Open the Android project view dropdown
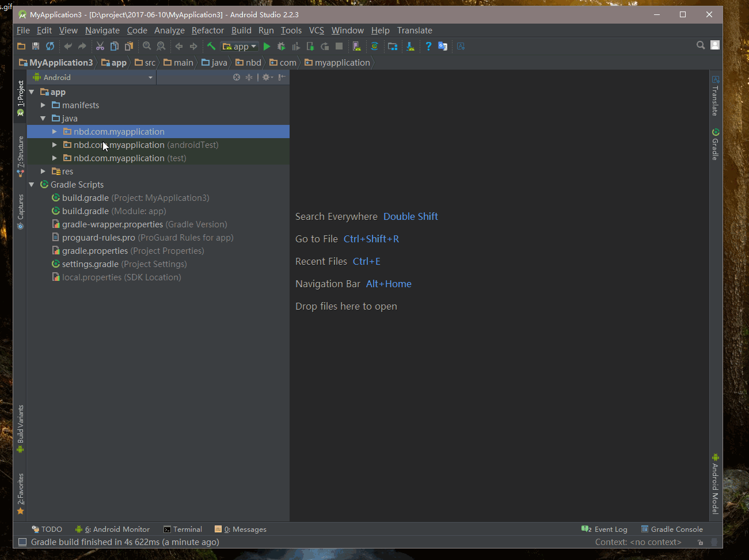 tap(94, 77)
